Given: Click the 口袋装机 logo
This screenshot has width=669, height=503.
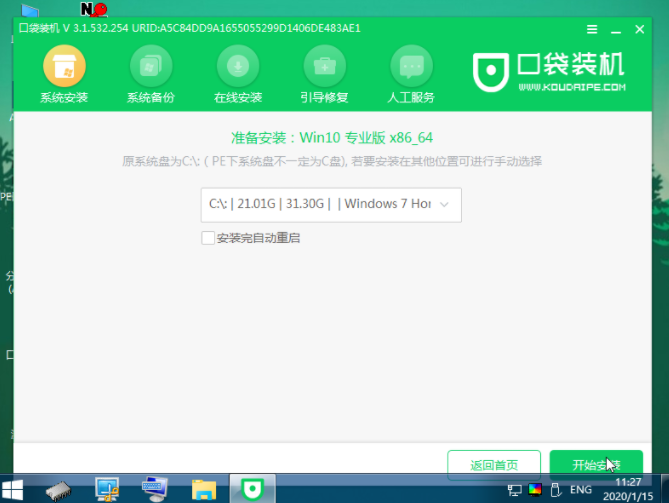Looking at the screenshot, I should click(549, 72).
